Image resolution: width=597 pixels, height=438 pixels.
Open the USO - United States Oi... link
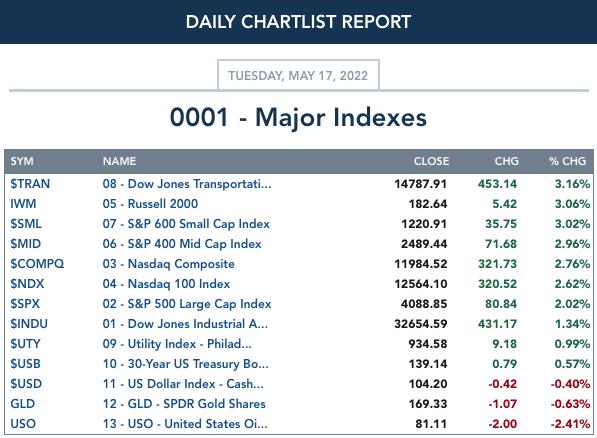[185, 424]
